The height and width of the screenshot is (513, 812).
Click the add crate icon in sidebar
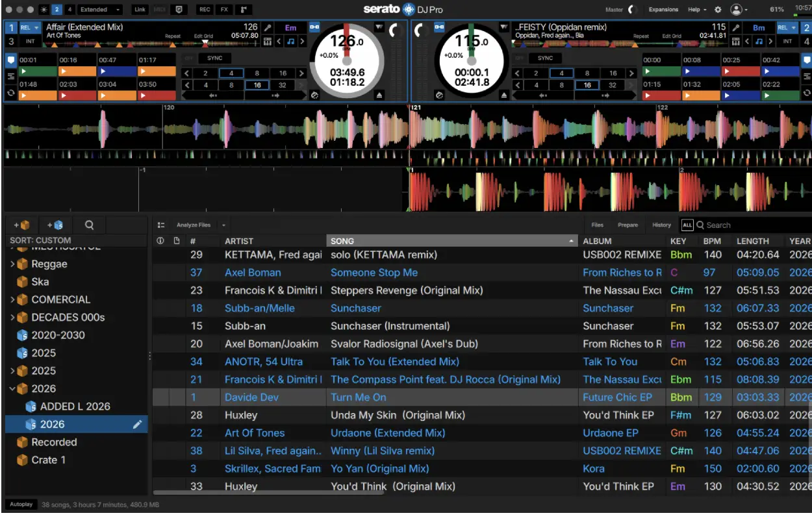[x=21, y=225]
